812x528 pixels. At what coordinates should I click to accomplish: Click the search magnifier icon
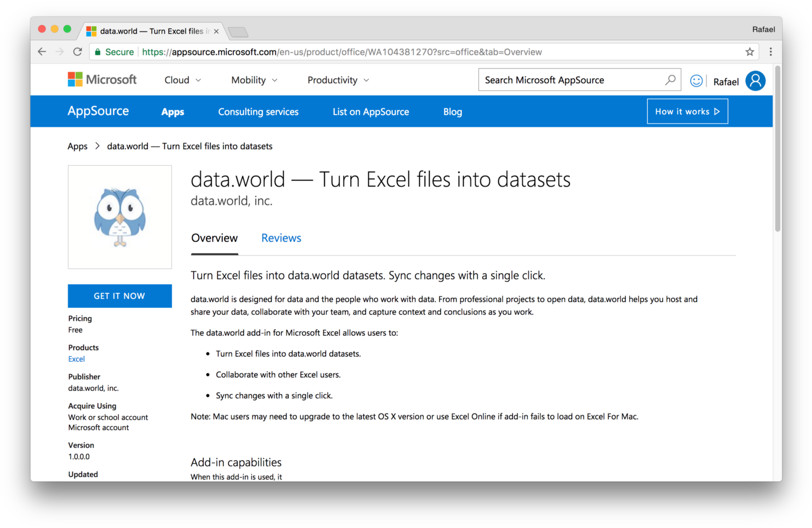670,80
